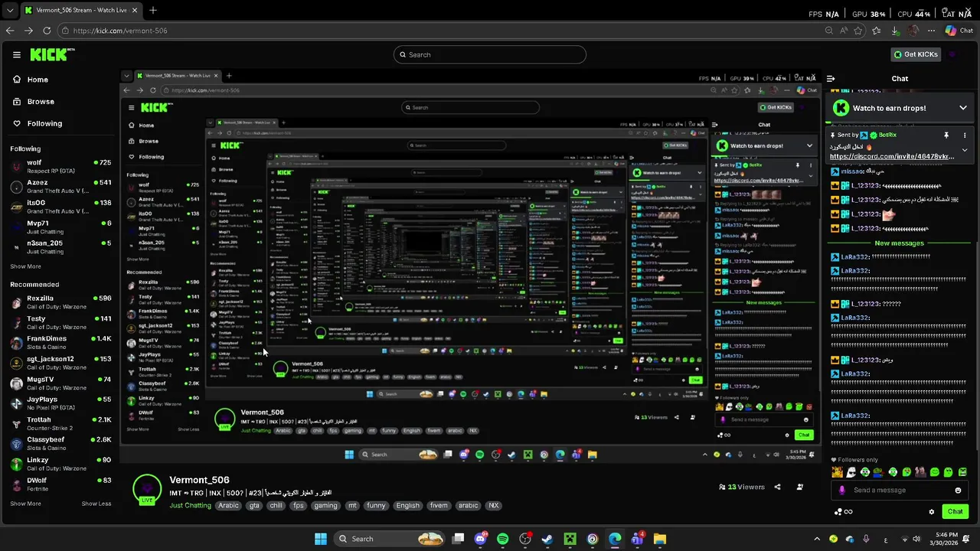Expand the Watch to earn drops banner

963,108
